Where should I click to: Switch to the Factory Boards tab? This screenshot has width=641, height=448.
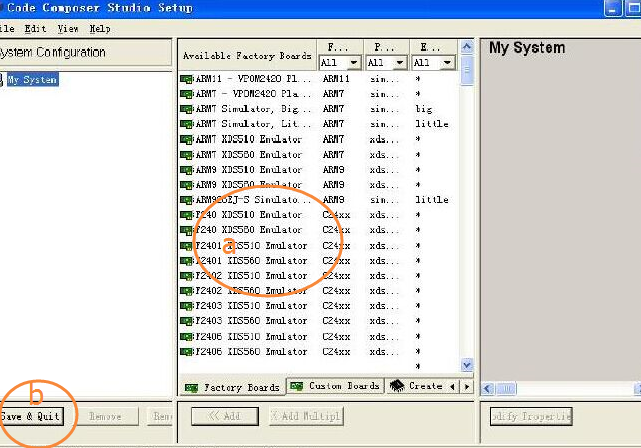(232, 388)
